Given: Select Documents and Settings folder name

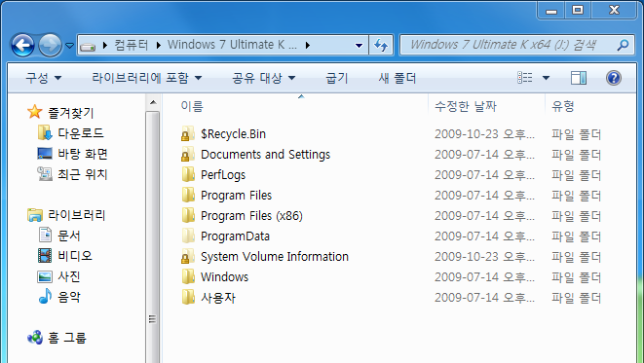Looking at the screenshot, I should 265,154.
